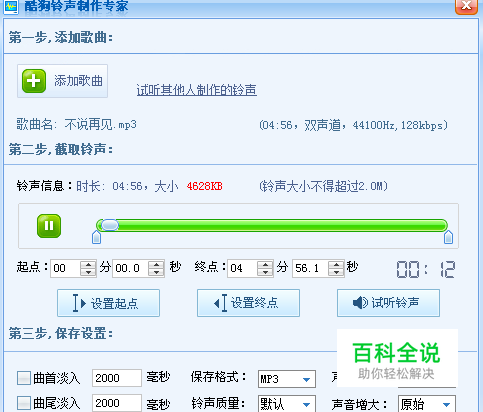
Task: Click the start-point seconds field showing 00.0
Action: pos(131,268)
